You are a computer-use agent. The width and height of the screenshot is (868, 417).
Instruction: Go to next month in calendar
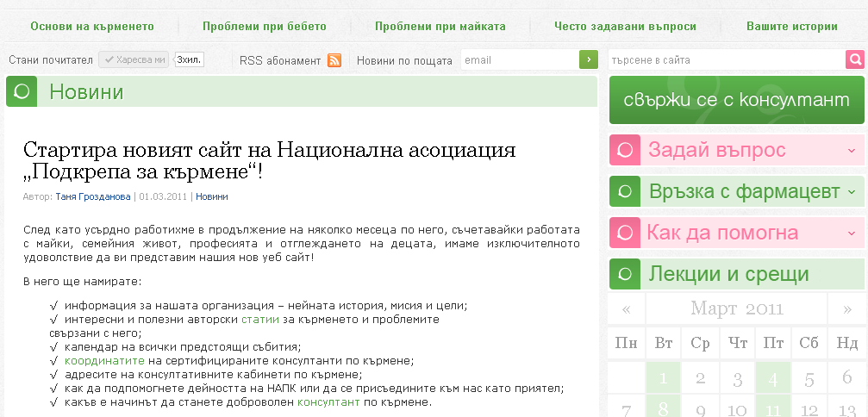(x=847, y=308)
